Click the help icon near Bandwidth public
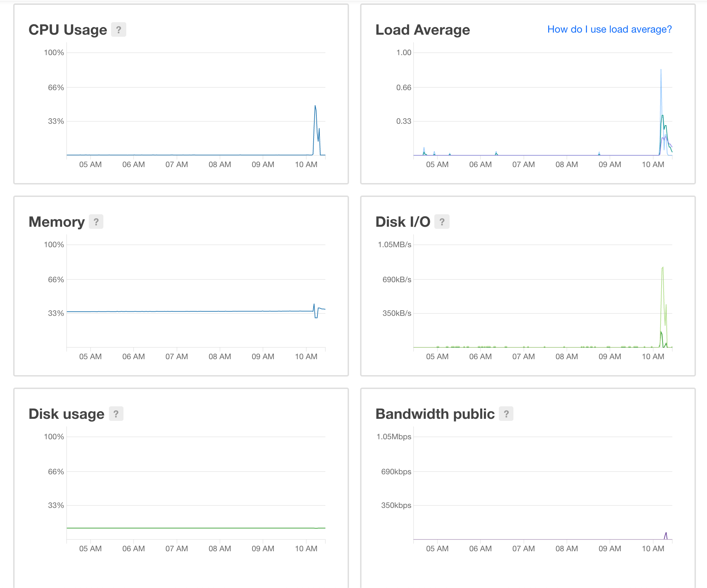This screenshot has height=588, width=707. point(507,413)
